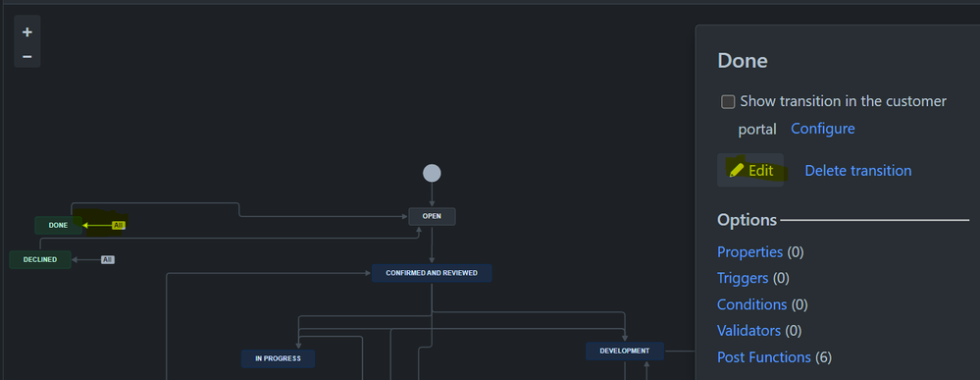Open the Validators option
The height and width of the screenshot is (380, 980).
[748, 331]
